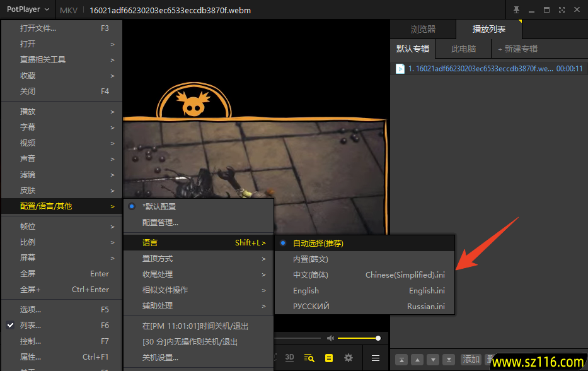Select the *默认配置 profile radio option
This screenshot has height=371, width=588.
pyautogui.click(x=159, y=206)
